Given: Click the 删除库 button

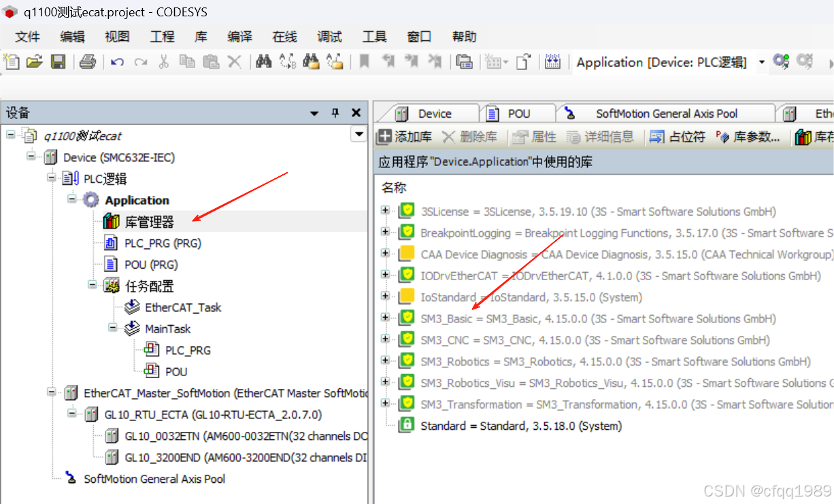Looking at the screenshot, I should tap(470, 137).
